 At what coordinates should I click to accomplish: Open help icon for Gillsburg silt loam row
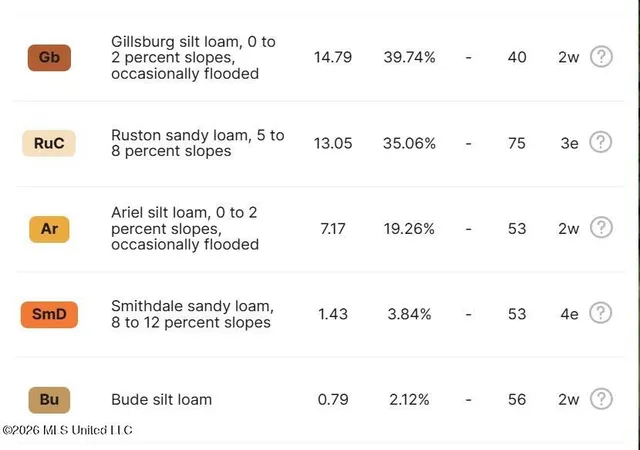[601, 56]
